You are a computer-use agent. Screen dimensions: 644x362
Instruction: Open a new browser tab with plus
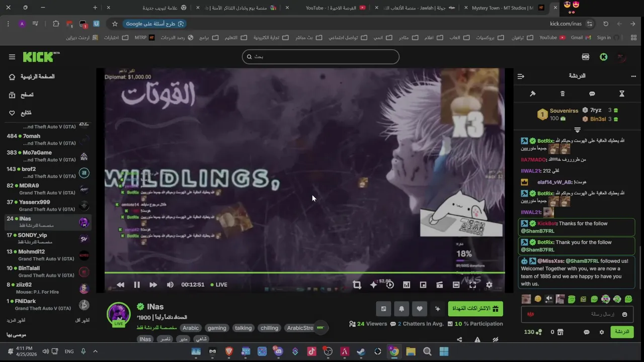(x=95, y=8)
